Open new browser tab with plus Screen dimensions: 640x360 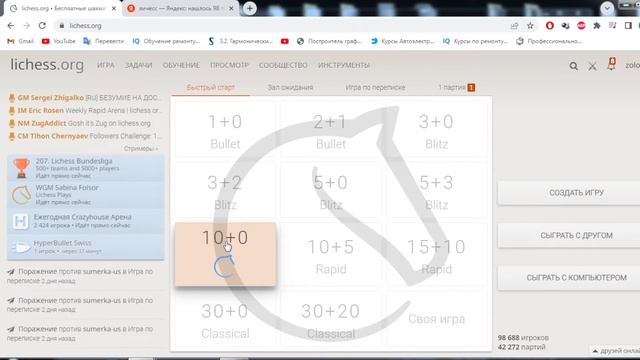pos(250,8)
